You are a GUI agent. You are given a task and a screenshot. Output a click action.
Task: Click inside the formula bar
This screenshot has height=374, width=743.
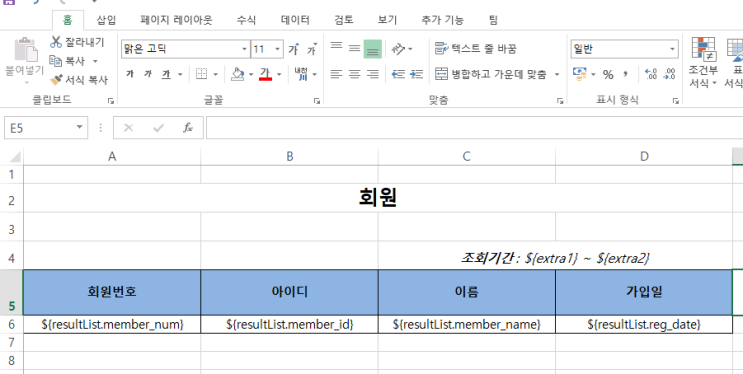pos(474,128)
